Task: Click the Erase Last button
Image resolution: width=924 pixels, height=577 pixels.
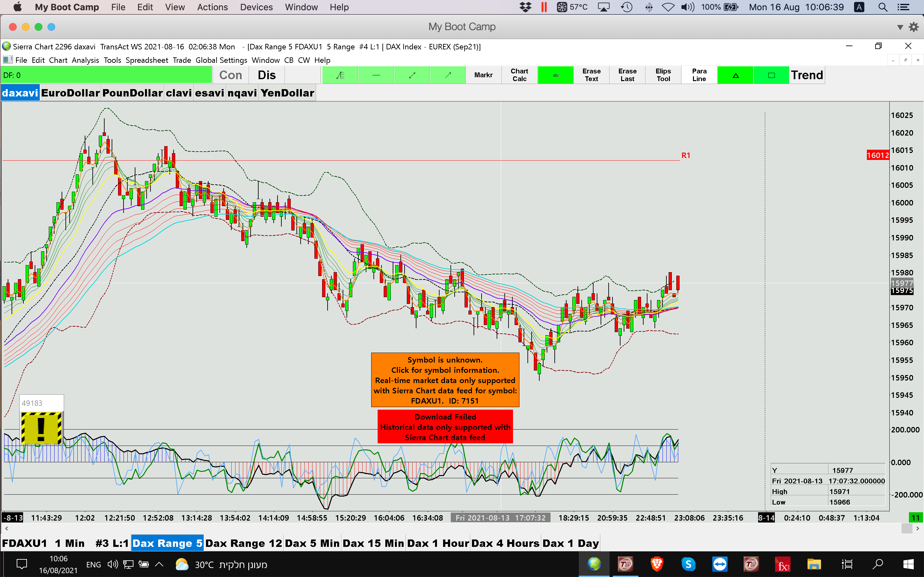Action: click(x=627, y=75)
